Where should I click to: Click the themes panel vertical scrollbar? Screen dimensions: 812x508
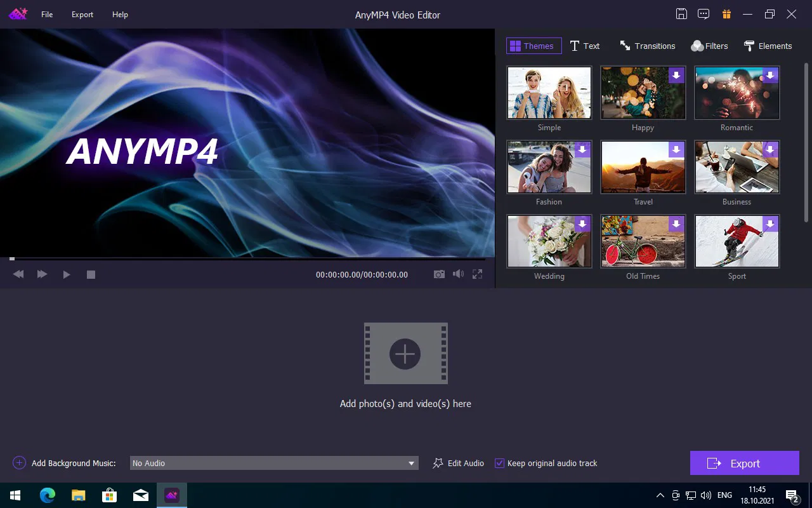[x=806, y=141]
